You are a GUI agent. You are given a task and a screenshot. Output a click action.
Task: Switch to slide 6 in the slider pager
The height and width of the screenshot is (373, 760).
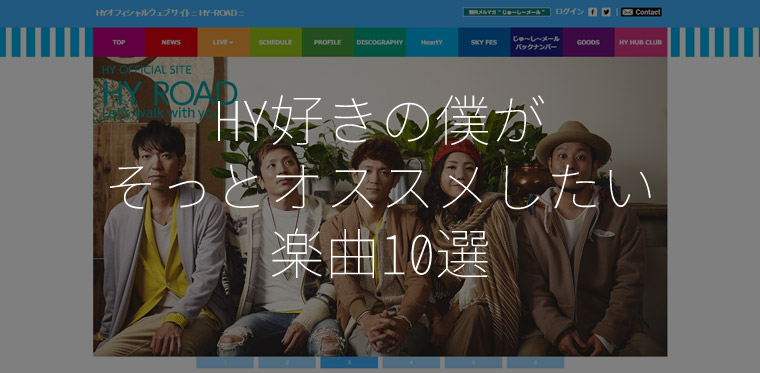[x=535, y=363]
